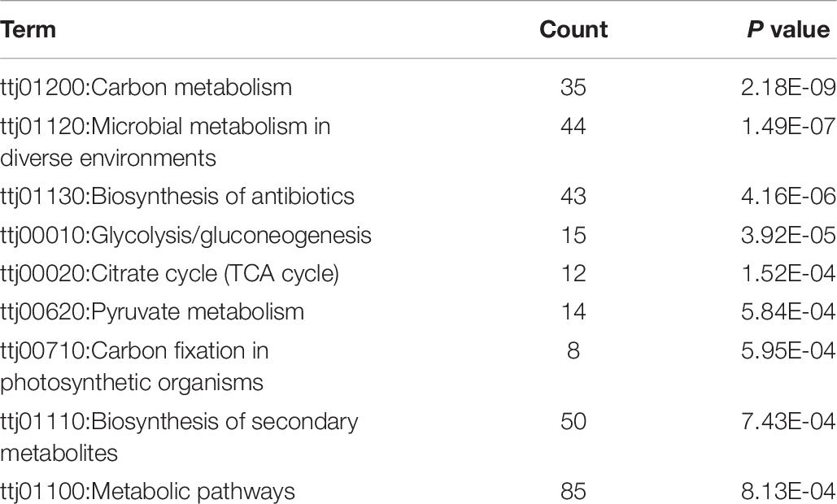Click count value 44

573,126
